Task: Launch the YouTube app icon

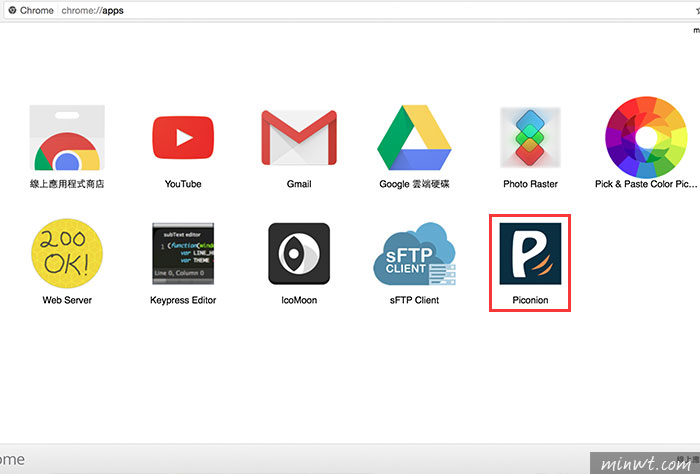Action: pyautogui.click(x=183, y=137)
